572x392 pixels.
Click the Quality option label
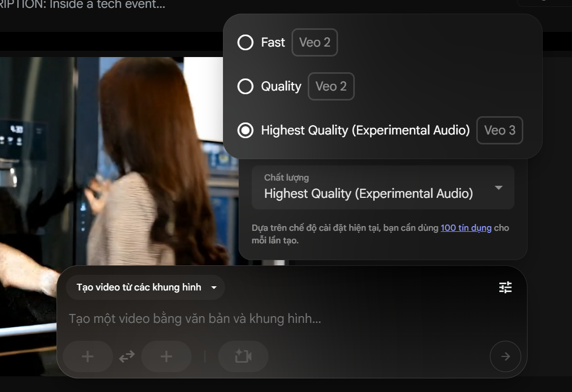coord(281,86)
